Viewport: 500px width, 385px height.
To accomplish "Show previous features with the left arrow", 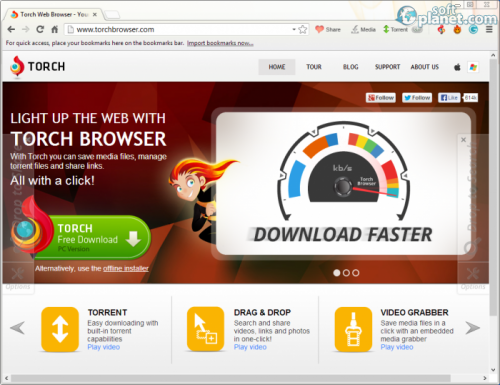I will (x=17, y=328).
